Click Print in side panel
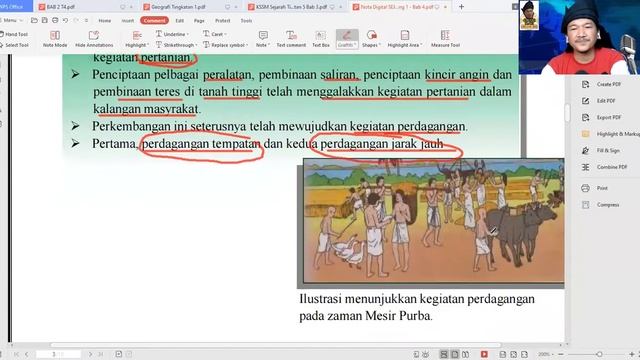Screen dimensions: 640x360 (595, 188)
